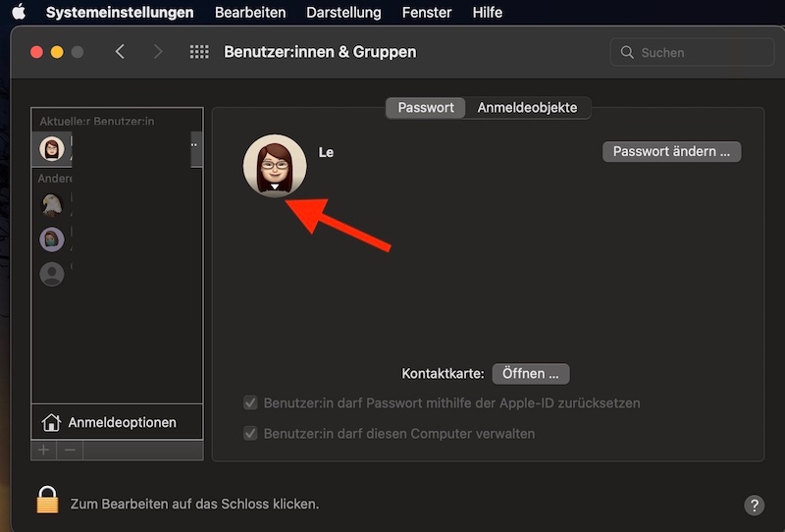
Task: Remove user with the minus button
Action: [x=70, y=451]
